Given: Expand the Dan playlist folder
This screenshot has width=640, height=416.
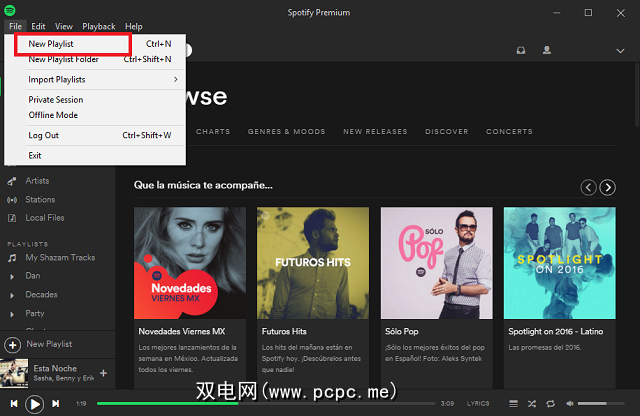Looking at the screenshot, I should coord(12,276).
